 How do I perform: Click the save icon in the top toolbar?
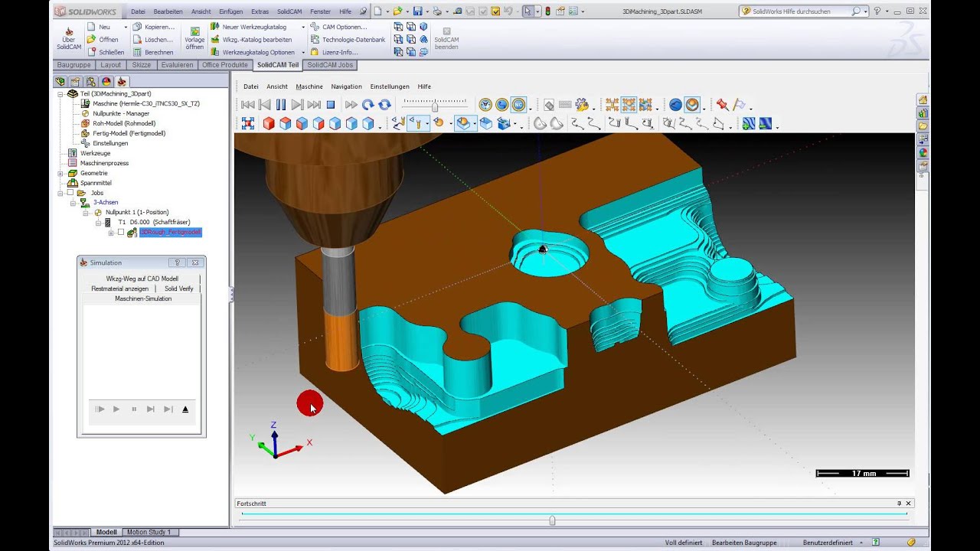[417, 11]
